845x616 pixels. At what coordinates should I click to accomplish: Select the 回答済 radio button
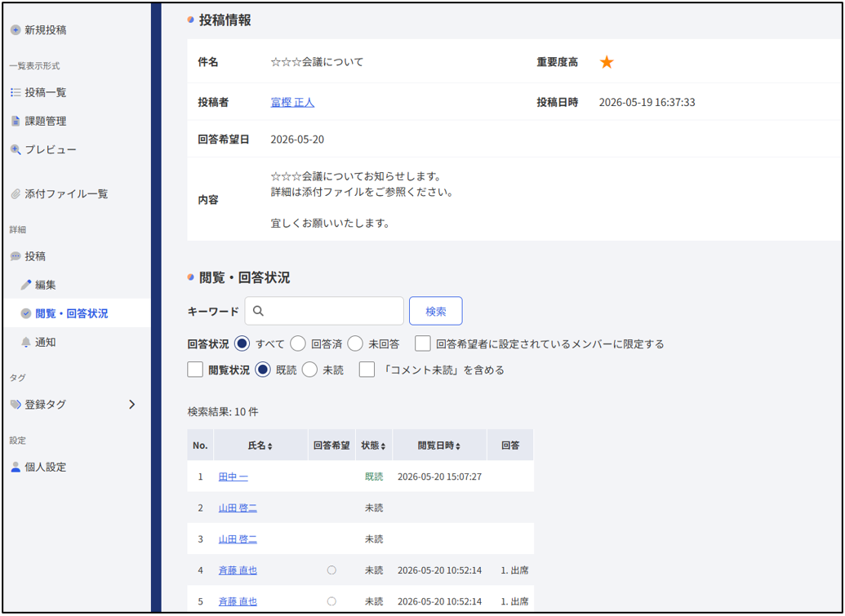298,343
